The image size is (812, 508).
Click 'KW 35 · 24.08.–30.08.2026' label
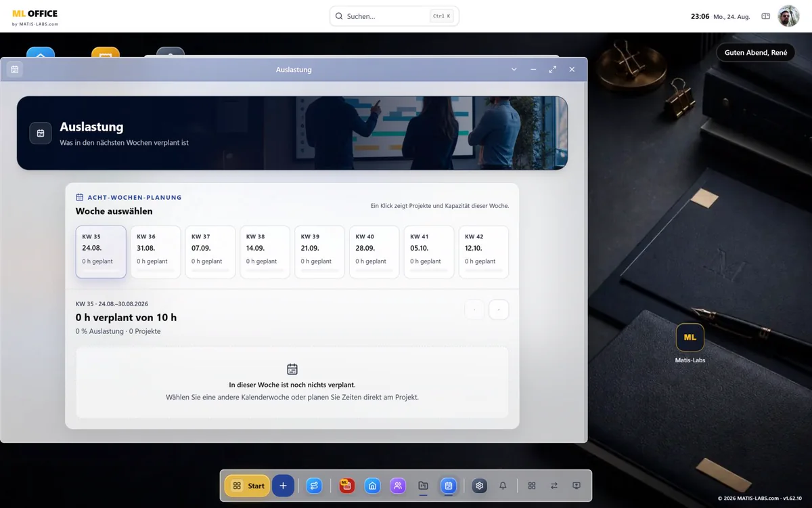coord(112,304)
